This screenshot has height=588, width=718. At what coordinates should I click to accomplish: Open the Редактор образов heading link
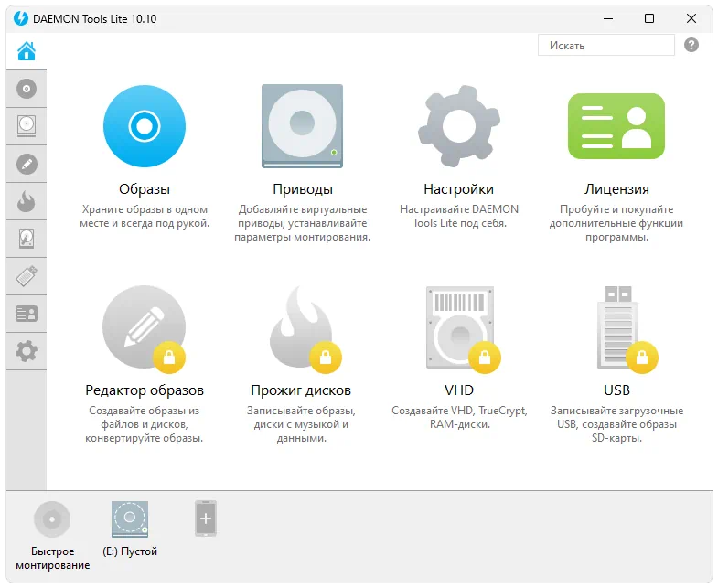(x=145, y=390)
